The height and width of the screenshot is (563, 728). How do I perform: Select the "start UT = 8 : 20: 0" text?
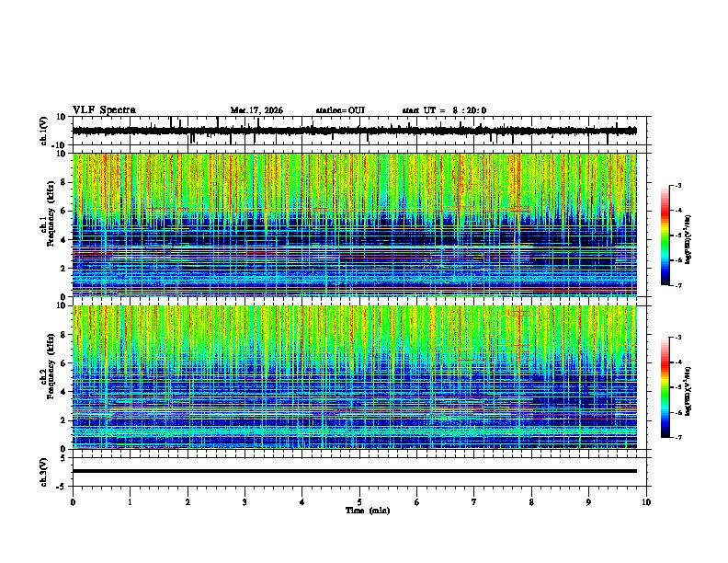pos(444,110)
